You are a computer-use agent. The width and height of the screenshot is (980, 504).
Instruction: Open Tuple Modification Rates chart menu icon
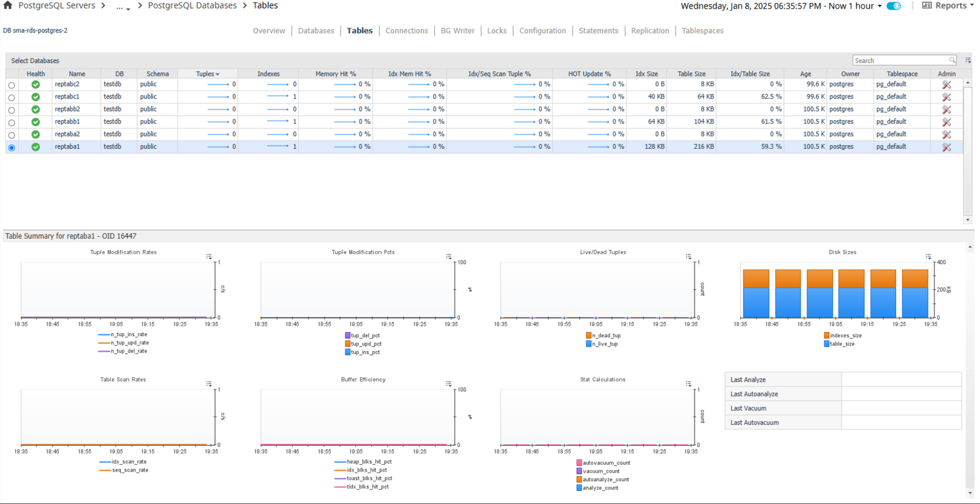pyautogui.click(x=209, y=257)
